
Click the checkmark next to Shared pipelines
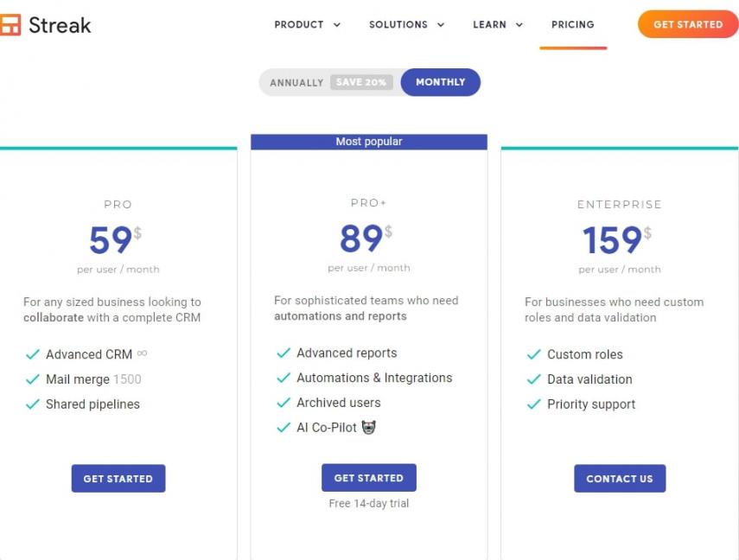coord(32,404)
